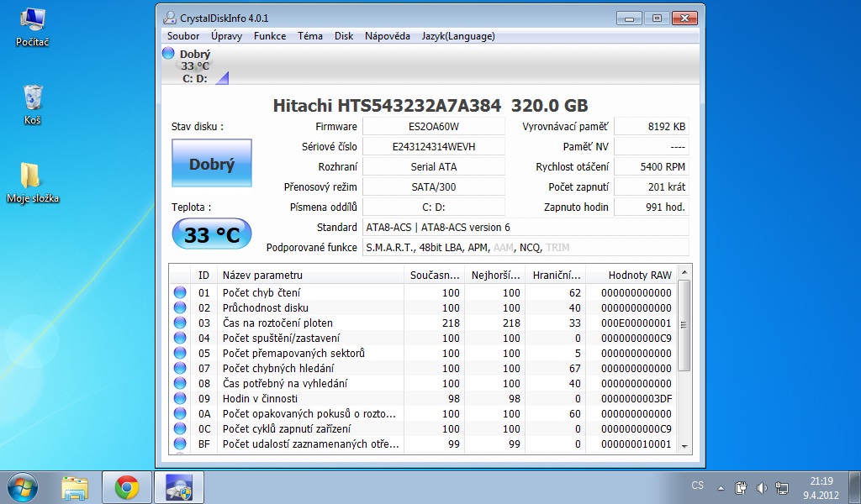This screenshot has width=861, height=504.
Task: Click RAW value 0000000003DF
Action: (x=637, y=399)
